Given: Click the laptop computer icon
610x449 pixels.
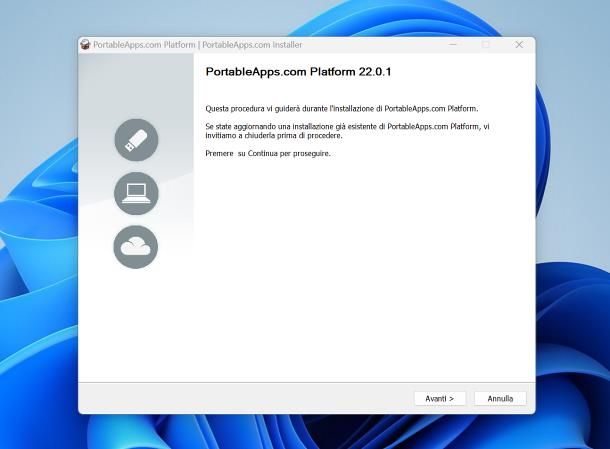Looking at the screenshot, I should click(x=136, y=193).
